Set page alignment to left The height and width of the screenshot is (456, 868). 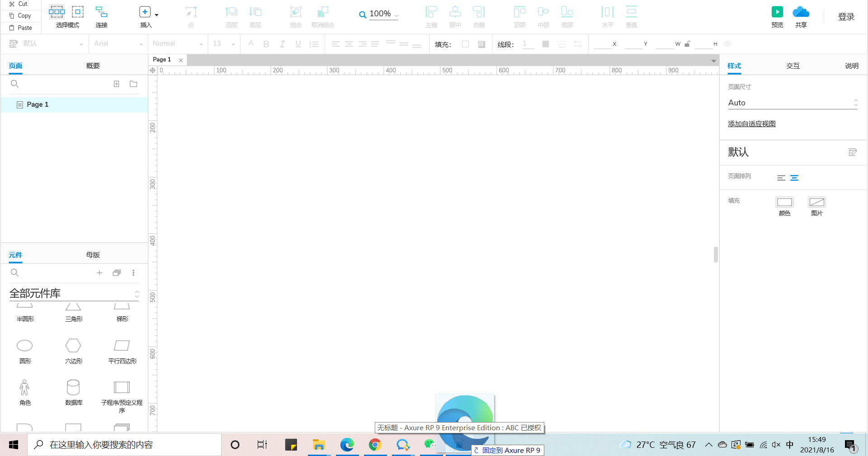pos(781,178)
